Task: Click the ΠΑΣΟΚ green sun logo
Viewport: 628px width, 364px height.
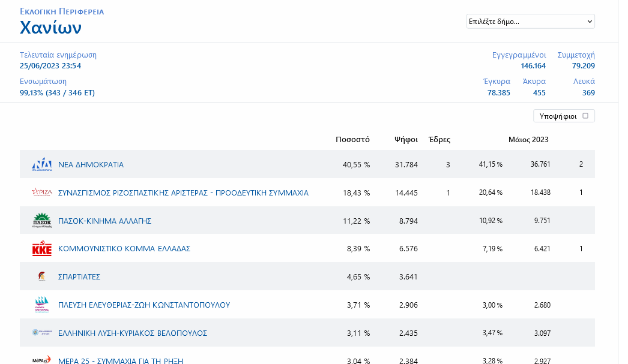Action: click(42, 221)
